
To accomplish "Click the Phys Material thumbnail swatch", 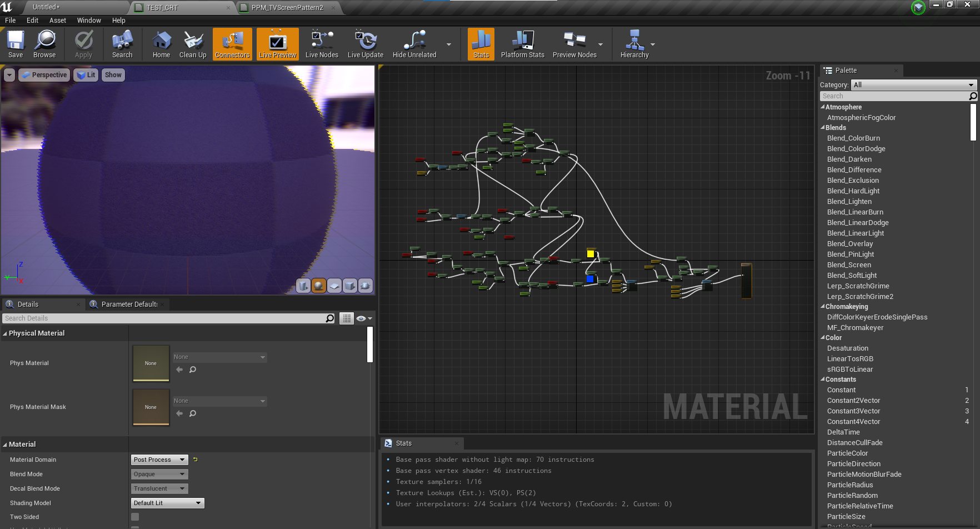I will tap(151, 363).
